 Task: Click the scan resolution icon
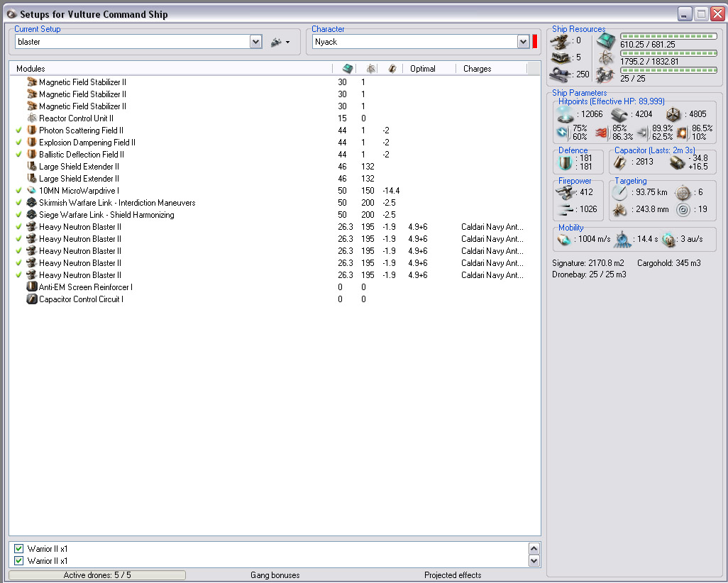coord(620,210)
